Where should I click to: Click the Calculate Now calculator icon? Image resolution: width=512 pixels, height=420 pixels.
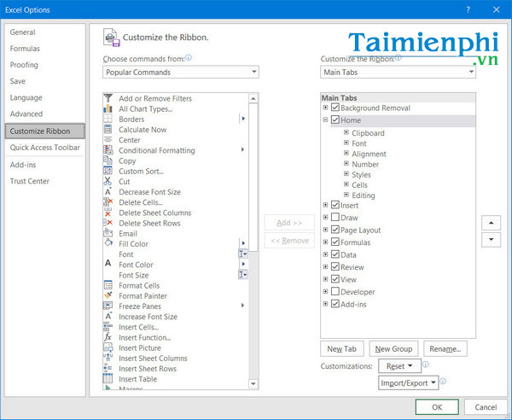[108, 130]
